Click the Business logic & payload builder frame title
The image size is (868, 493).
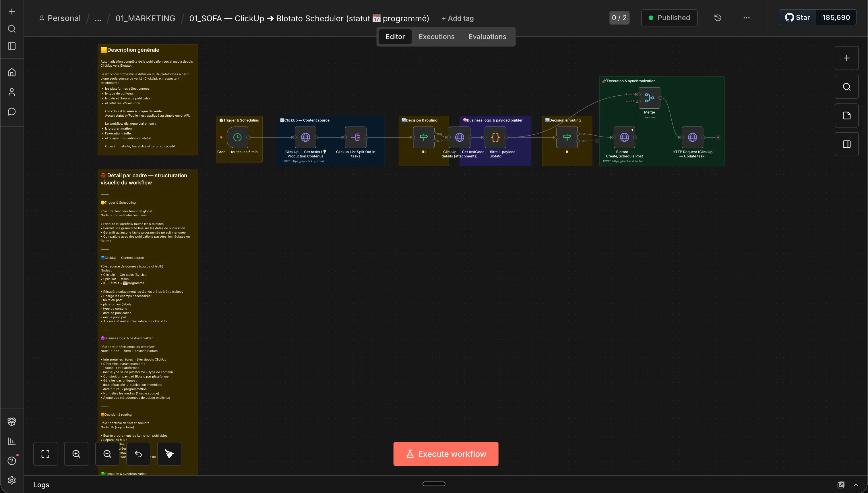pos(493,120)
